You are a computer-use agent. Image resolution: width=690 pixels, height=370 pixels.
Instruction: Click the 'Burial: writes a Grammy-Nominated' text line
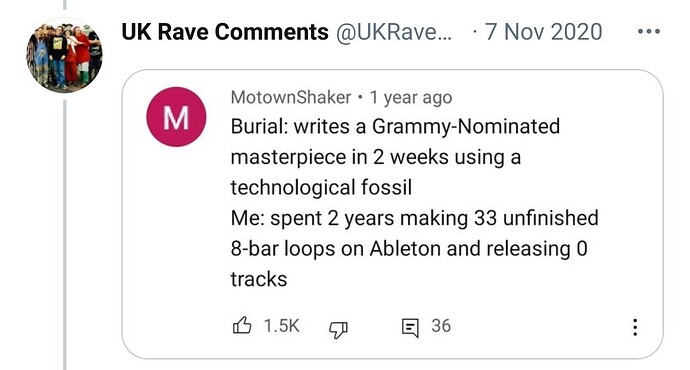pos(395,127)
